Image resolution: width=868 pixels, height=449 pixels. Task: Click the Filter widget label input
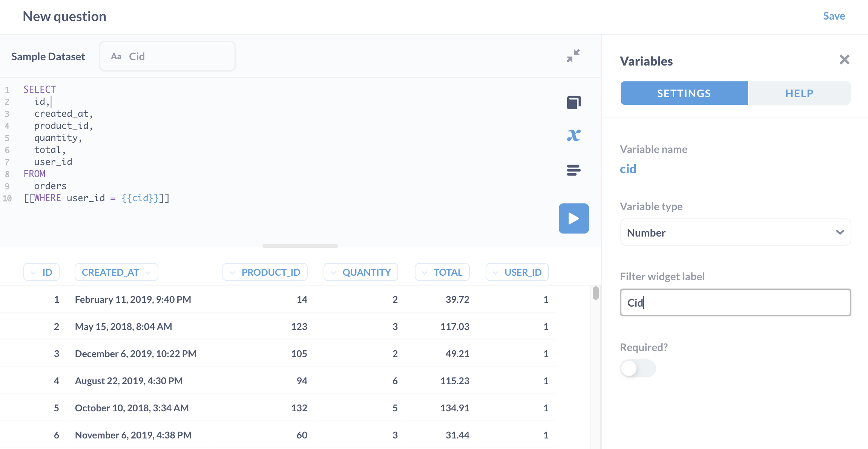point(735,302)
